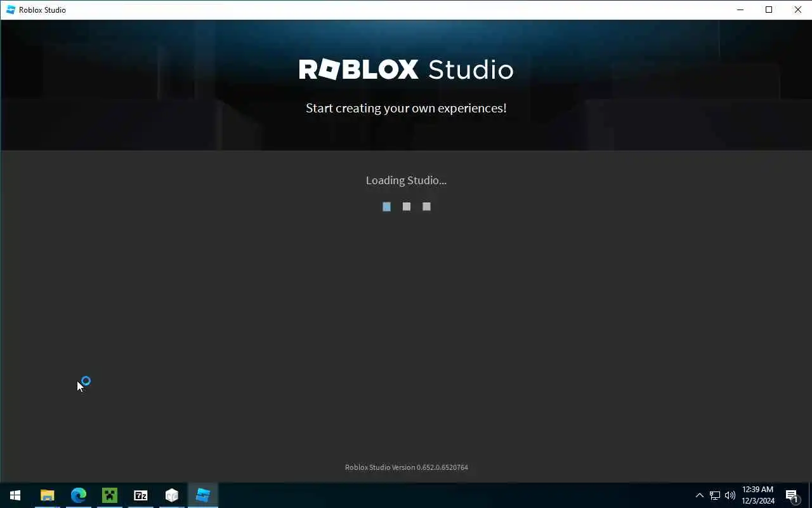Open 7-Zip from the taskbar

click(x=140, y=495)
